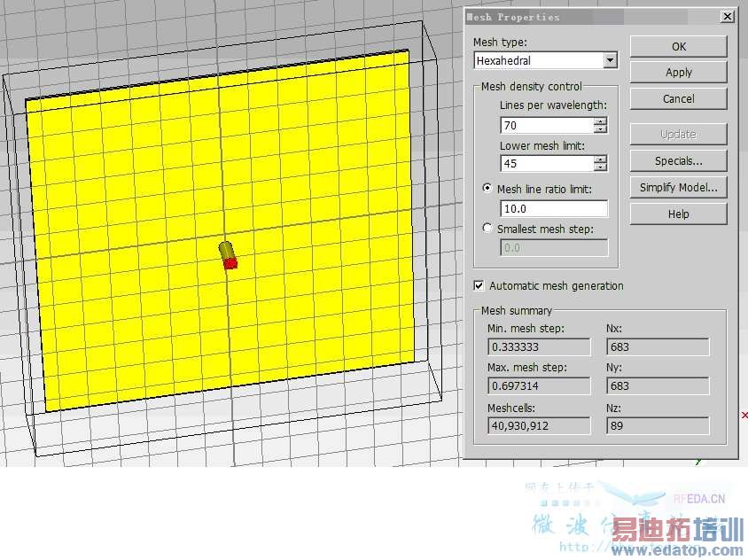
Task: Open Help for mesh properties
Action: click(x=678, y=214)
